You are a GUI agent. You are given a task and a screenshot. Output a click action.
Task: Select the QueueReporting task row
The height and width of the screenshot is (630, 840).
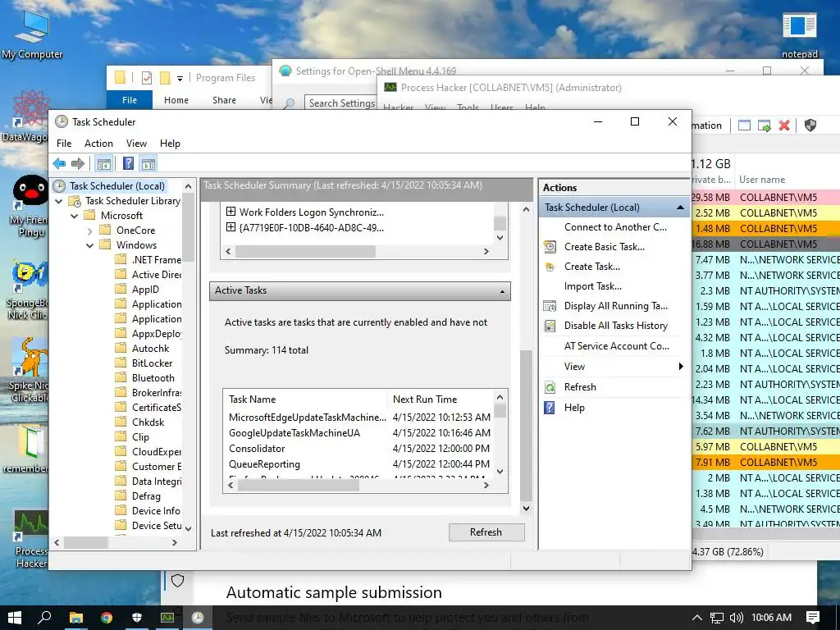(359, 464)
